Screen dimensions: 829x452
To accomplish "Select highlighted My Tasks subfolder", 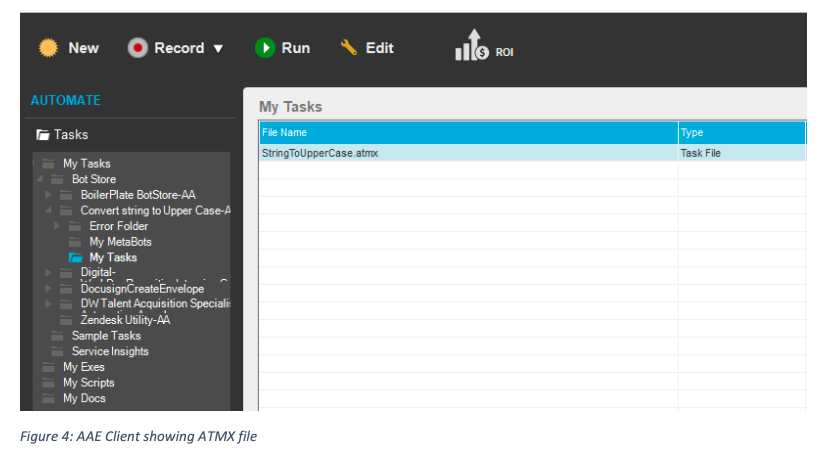I will (113, 257).
